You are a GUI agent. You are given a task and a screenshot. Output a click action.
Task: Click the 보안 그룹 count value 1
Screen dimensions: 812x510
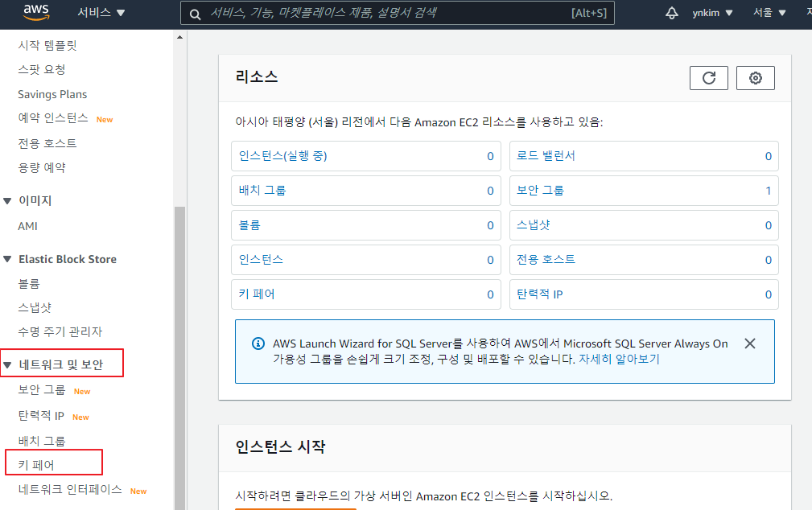[x=769, y=191]
